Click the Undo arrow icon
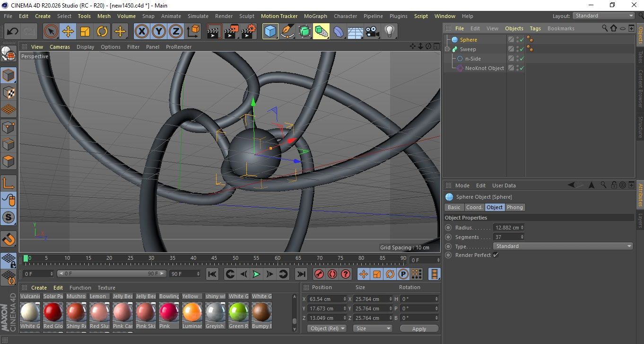This screenshot has height=344, width=644. coord(13,32)
